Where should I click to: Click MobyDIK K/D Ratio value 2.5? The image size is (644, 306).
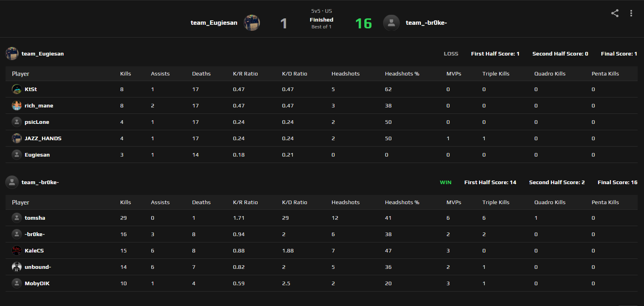[286, 283]
